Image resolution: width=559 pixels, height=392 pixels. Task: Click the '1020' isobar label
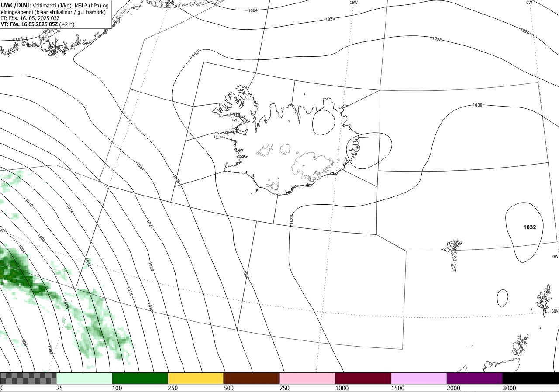tap(151, 267)
